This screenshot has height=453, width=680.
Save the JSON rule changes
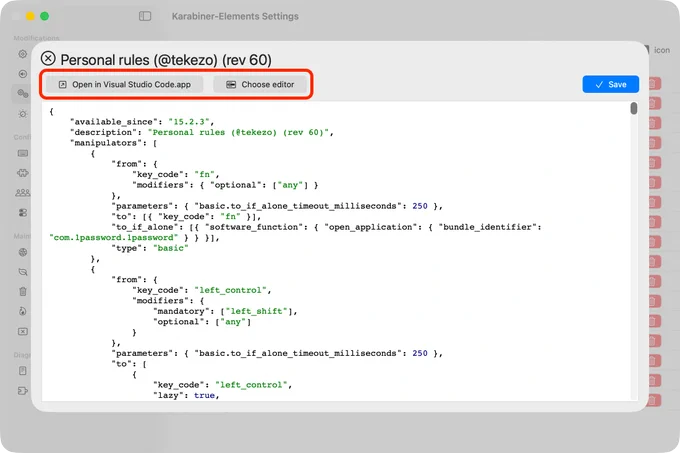coord(610,85)
